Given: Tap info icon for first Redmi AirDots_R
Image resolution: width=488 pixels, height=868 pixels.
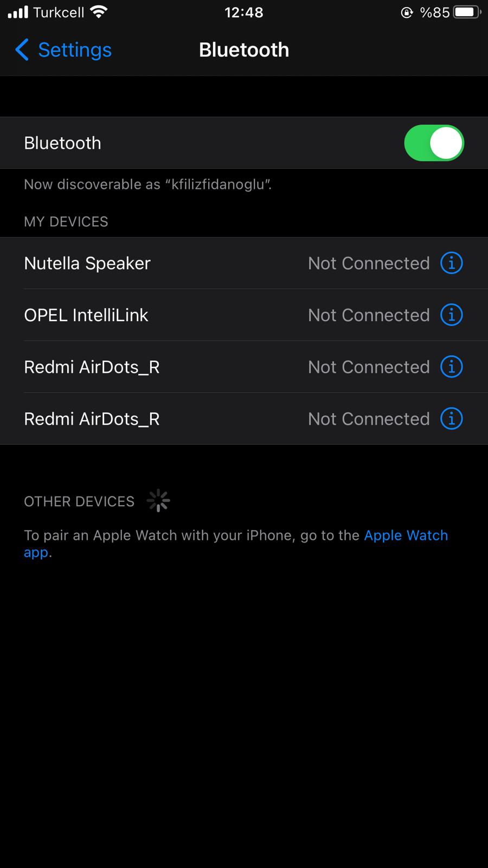Looking at the screenshot, I should coord(451,367).
